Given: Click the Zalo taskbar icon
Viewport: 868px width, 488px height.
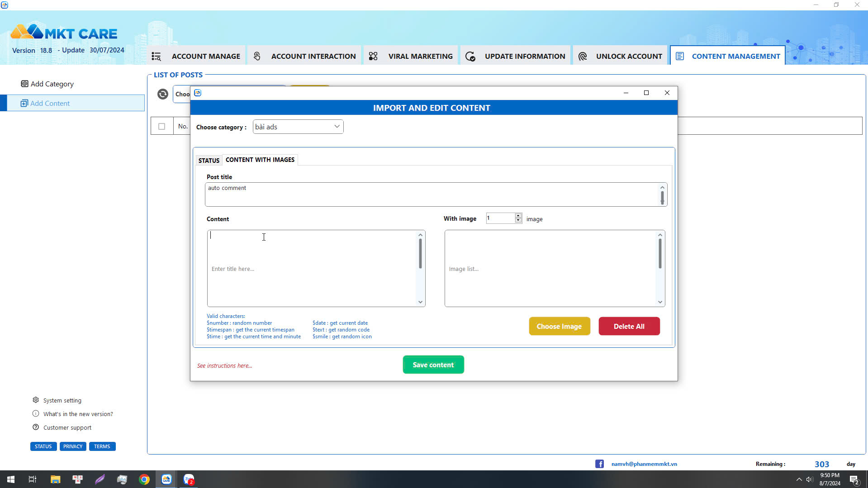Looking at the screenshot, I should (189, 479).
